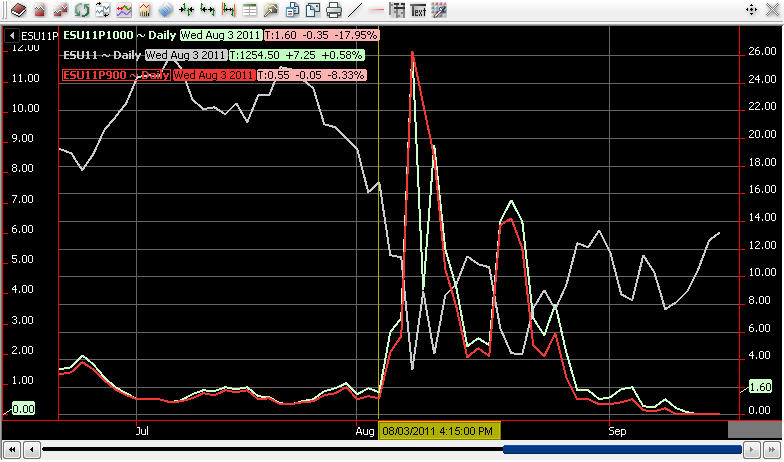
Task: Click the Sep label on time axis
Action: [618, 431]
